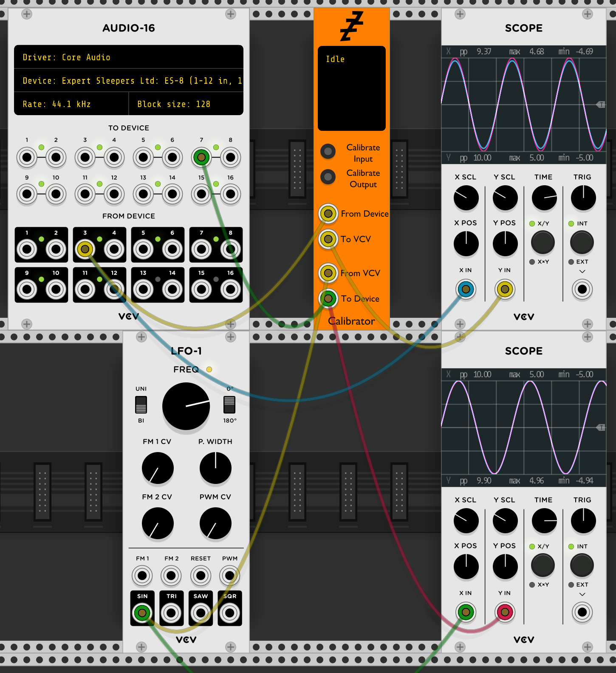
Task: Click bottom Scope TRIG knob
Action: pyautogui.click(x=583, y=521)
